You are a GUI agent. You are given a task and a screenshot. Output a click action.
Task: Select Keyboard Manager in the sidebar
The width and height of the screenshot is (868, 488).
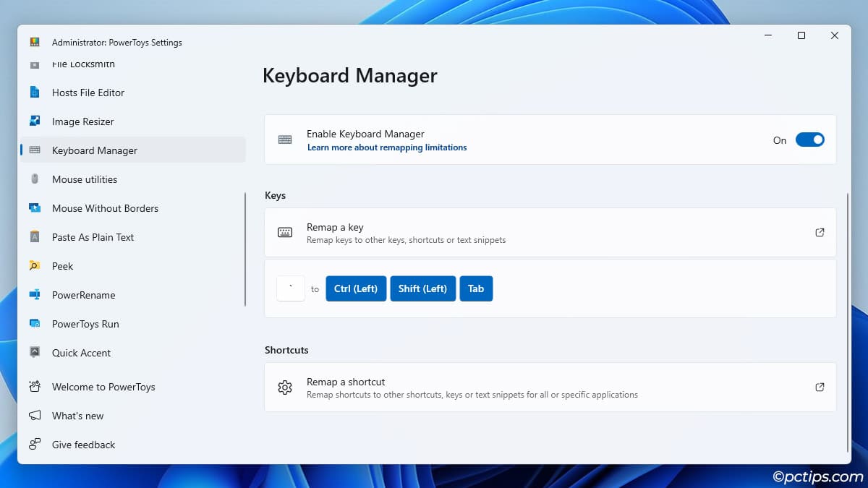95,150
